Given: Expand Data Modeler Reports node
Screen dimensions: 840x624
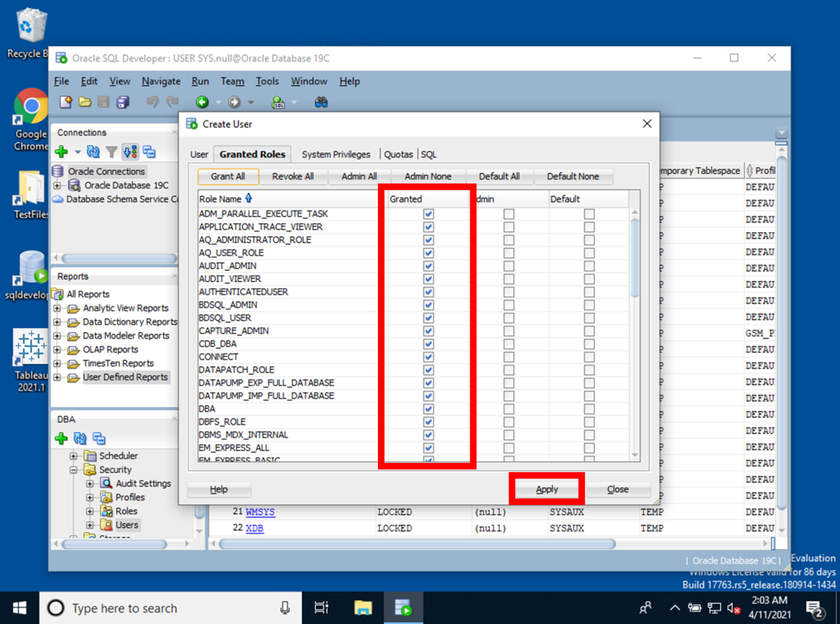Looking at the screenshot, I should [x=57, y=336].
